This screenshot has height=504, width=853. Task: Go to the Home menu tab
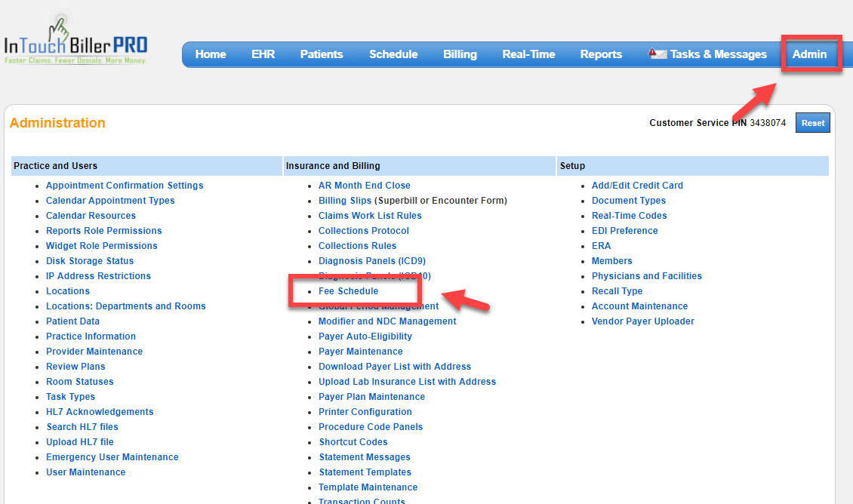coord(211,54)
